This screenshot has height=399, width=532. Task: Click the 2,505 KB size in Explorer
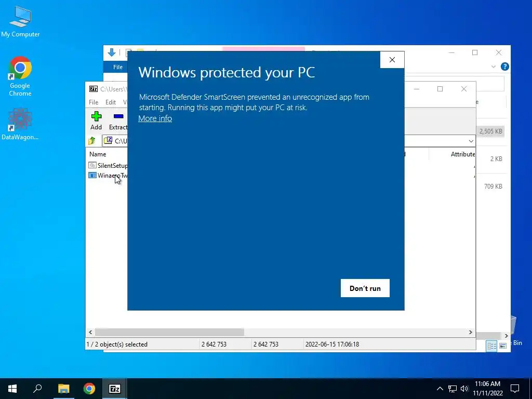[490, 131]
